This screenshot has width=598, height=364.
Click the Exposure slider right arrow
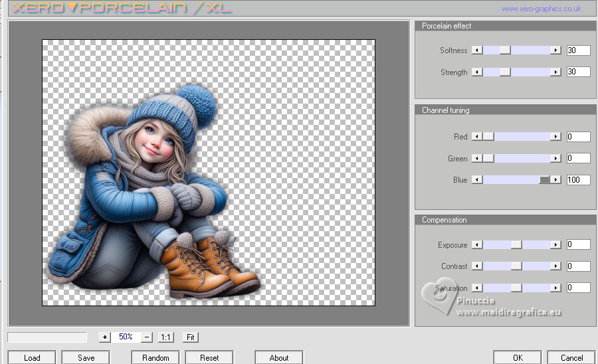(x=556, y=245)
